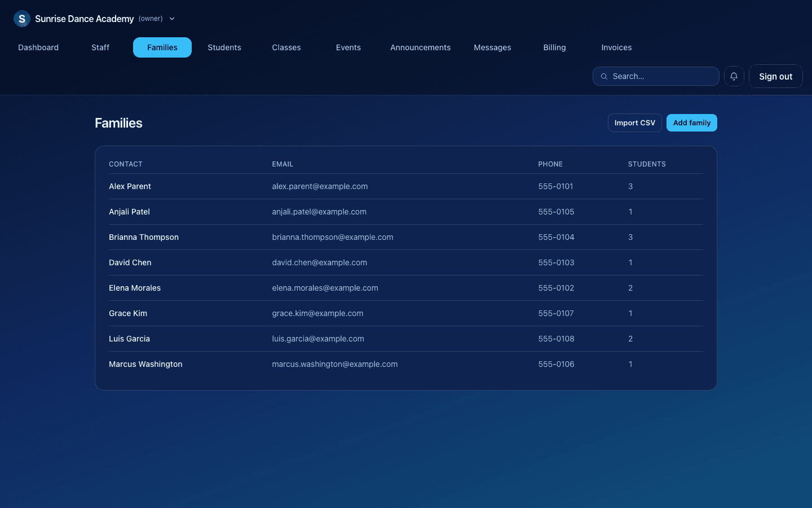This screenshot has height=508, width=812.
Task: Open the Staff tab
Action: [100, 47]
